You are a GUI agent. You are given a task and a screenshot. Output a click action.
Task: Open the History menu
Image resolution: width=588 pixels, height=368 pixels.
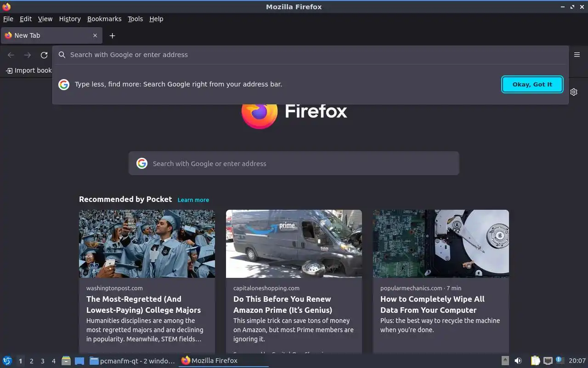(70, 19)
